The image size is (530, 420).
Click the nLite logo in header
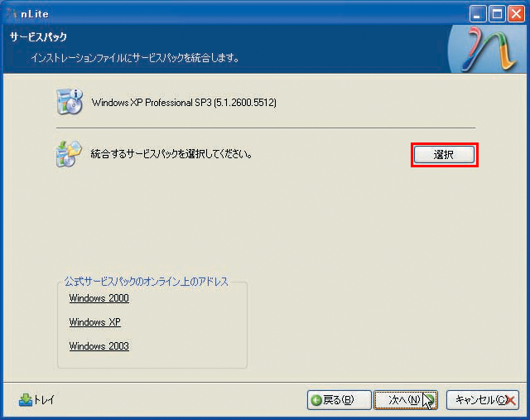489,50
